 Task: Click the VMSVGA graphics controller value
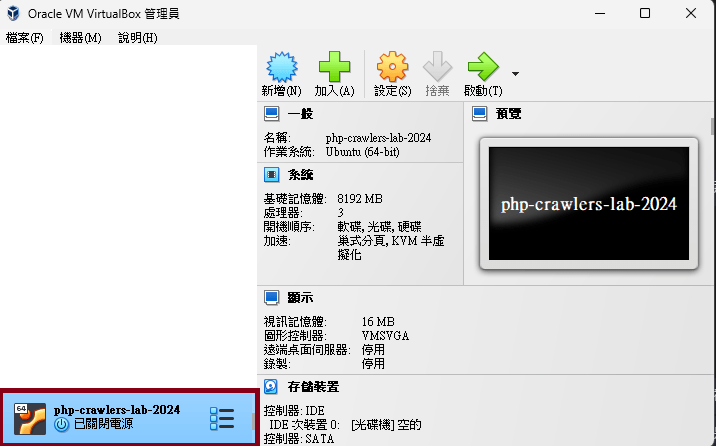point(385,336)
